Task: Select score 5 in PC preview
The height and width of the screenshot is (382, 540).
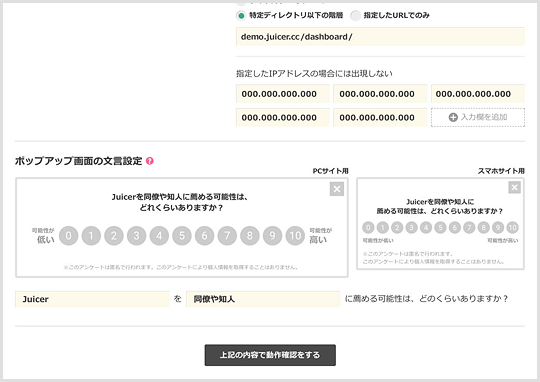Action: point(182,236)
